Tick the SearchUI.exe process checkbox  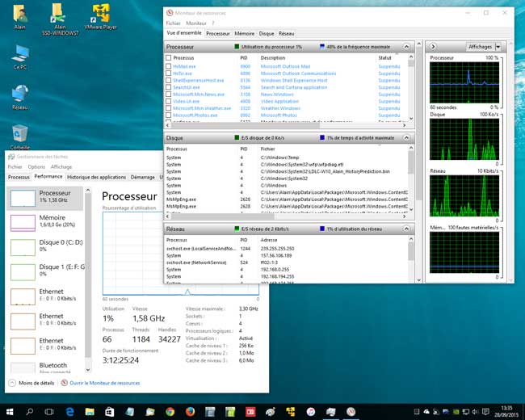(x=169, y=87)
